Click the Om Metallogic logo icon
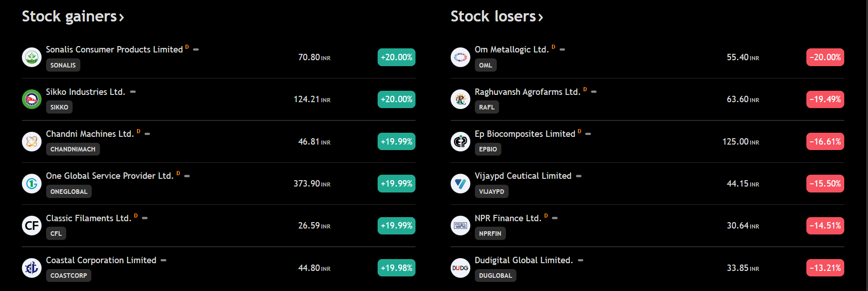Image resolution: width=868 pixels, height=291 pixels. [x=460, y=57]
